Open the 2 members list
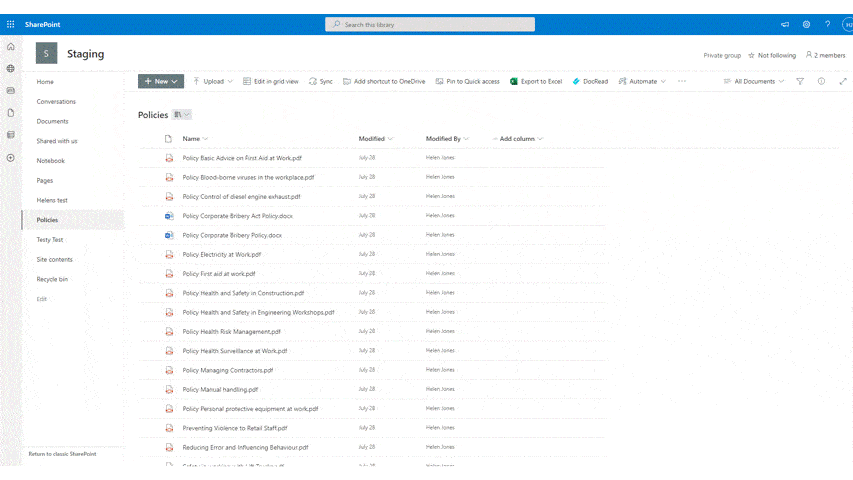The width and height of the screenshot is (853, 480). [x=826, y=56]
